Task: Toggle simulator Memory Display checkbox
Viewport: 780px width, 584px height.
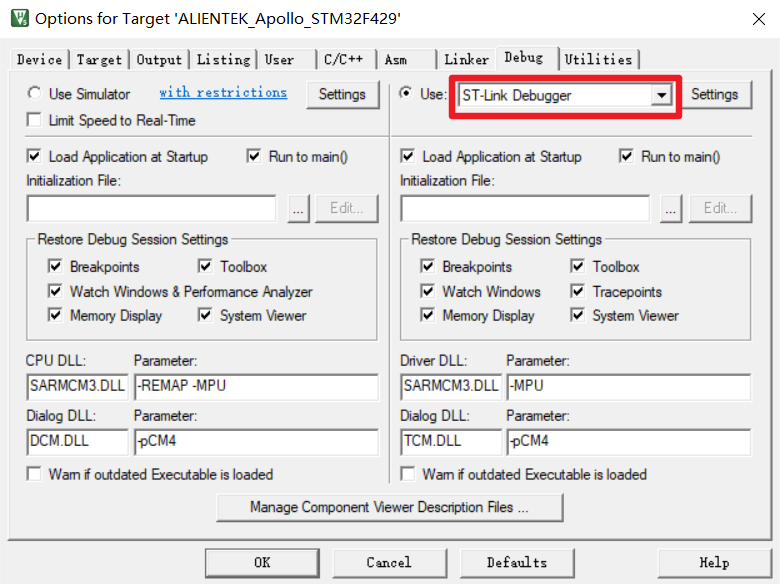Action: click(x=55, y=315)
